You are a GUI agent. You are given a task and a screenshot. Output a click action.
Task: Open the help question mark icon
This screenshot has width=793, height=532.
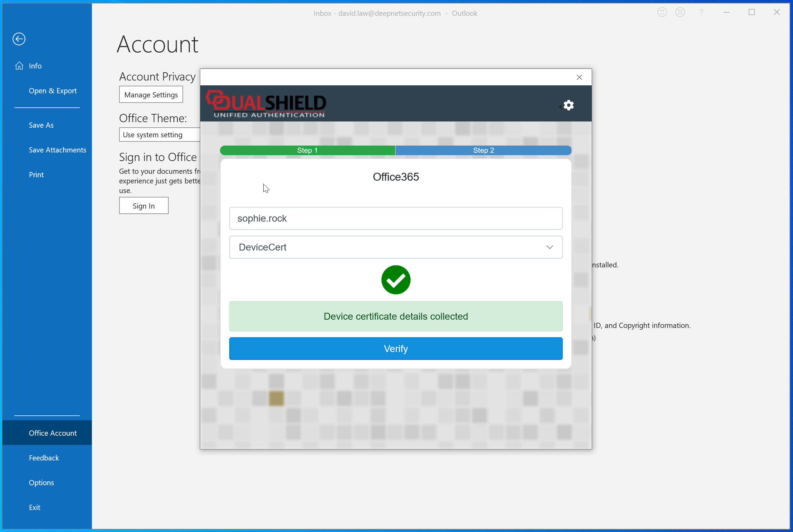point(701,13)
